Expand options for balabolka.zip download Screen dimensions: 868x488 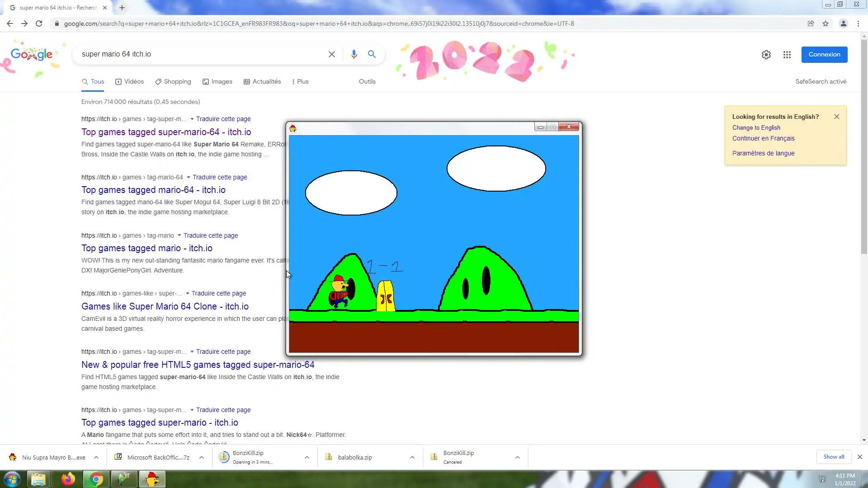tap(412, 457)
